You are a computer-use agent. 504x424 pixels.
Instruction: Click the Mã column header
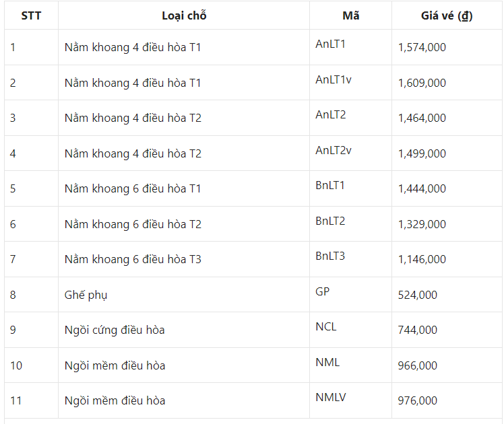click(x=350, y=15)
